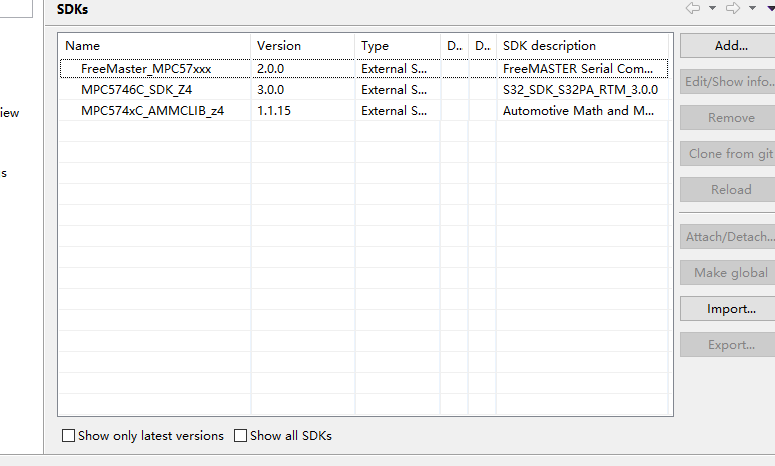
Task: Select the FreeMaster_MPC57xxx row
Action: pyautogui.click(x=364, y=69)
